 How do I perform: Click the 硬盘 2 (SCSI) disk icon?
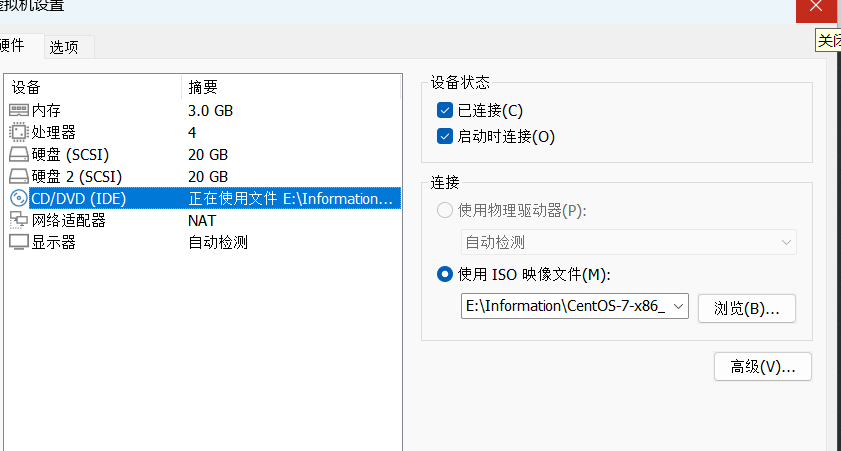(19, 176)
